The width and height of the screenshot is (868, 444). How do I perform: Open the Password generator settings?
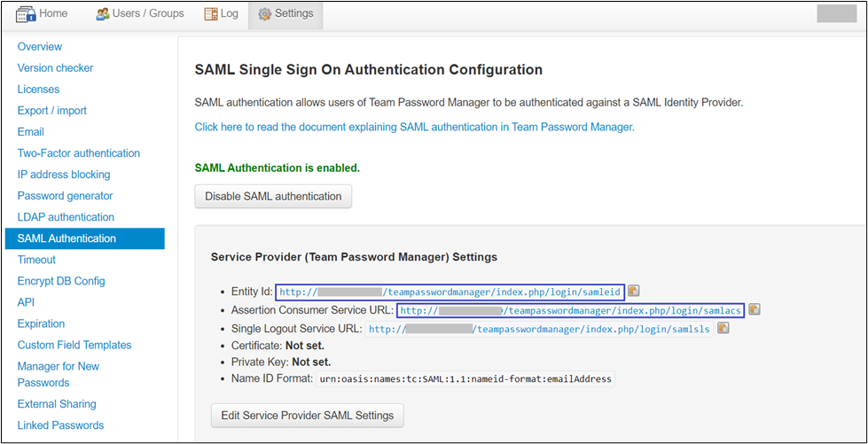click(x=65, y=196)
